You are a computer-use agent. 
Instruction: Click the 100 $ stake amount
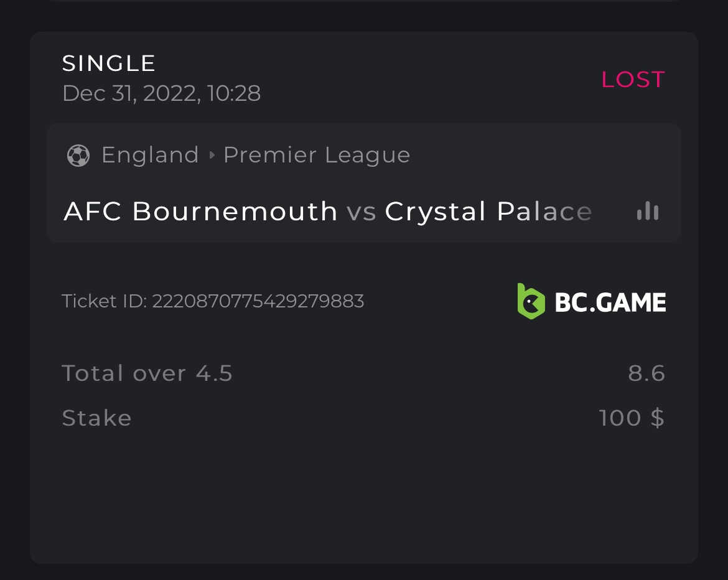pyautogui.click(x=632, y=418)
